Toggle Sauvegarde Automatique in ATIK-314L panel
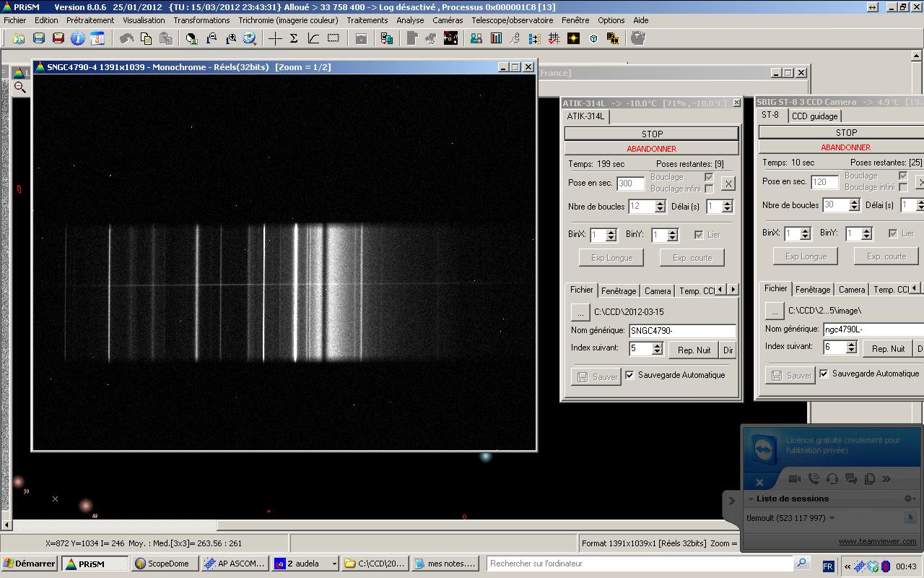This screenshot has width=924, height=578. 629,375
